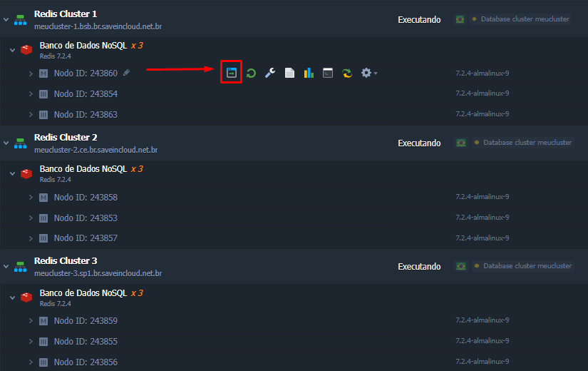Open log file icon for node 243860
This screenshot has height=371, width=588.
289,73
